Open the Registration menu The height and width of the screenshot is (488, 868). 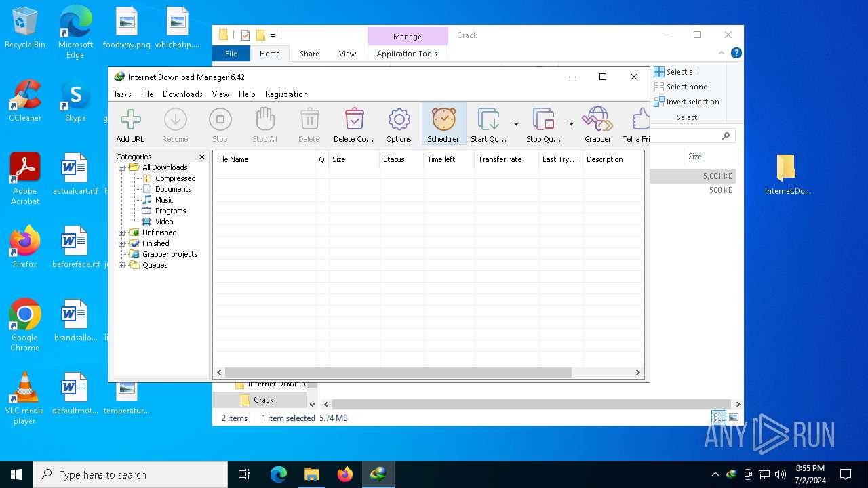(286, 94)
